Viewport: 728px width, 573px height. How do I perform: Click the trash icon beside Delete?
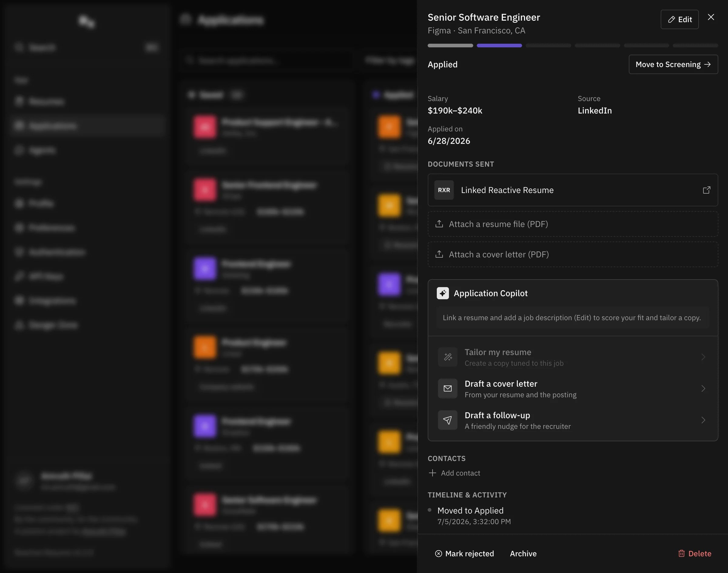tap(681, 554)
